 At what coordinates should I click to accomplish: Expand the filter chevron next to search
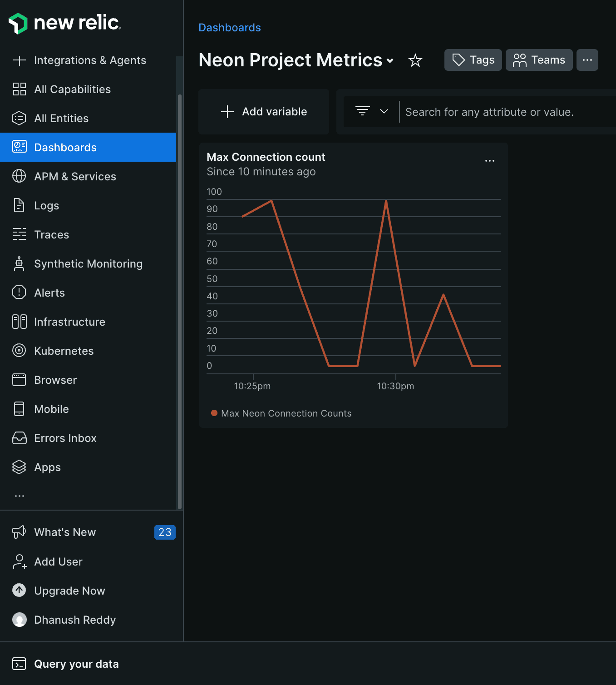point(384,111)
